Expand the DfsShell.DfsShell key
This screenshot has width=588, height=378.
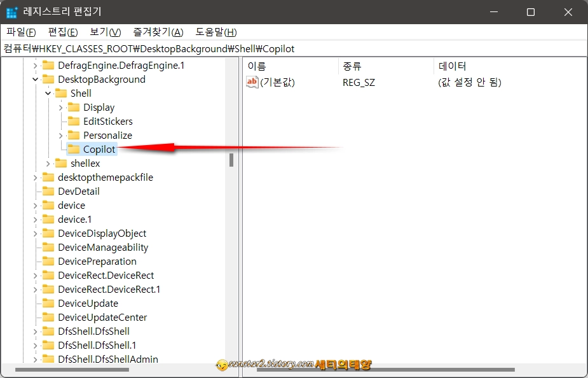click(x=35, y=332)
